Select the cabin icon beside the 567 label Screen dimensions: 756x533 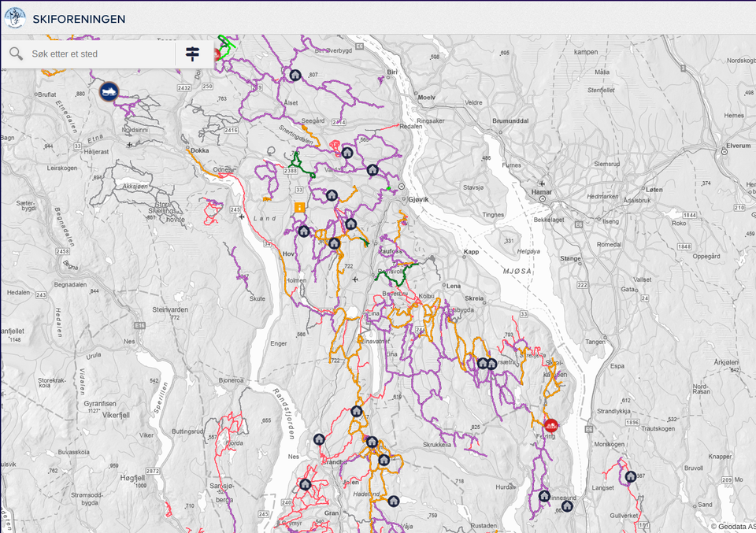coord(631,476)
